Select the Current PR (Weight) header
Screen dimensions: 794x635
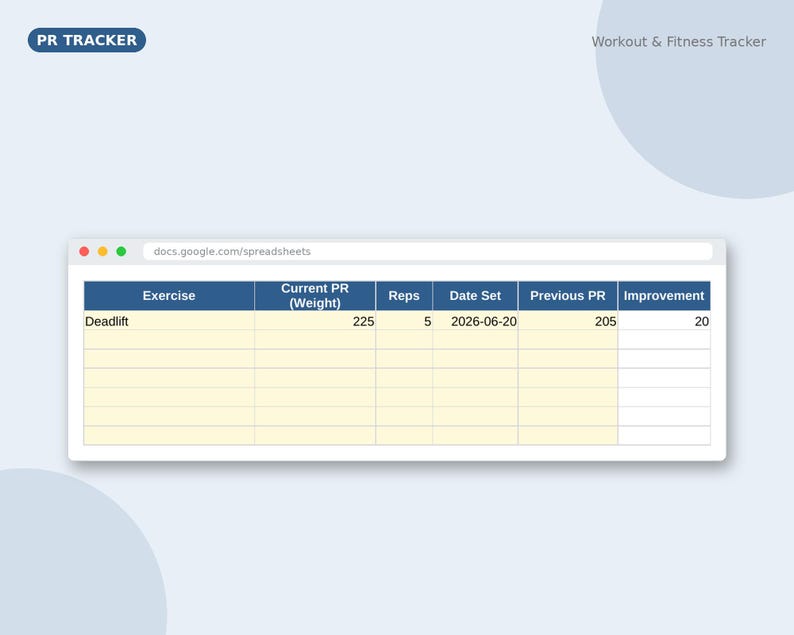coord(315,296)
